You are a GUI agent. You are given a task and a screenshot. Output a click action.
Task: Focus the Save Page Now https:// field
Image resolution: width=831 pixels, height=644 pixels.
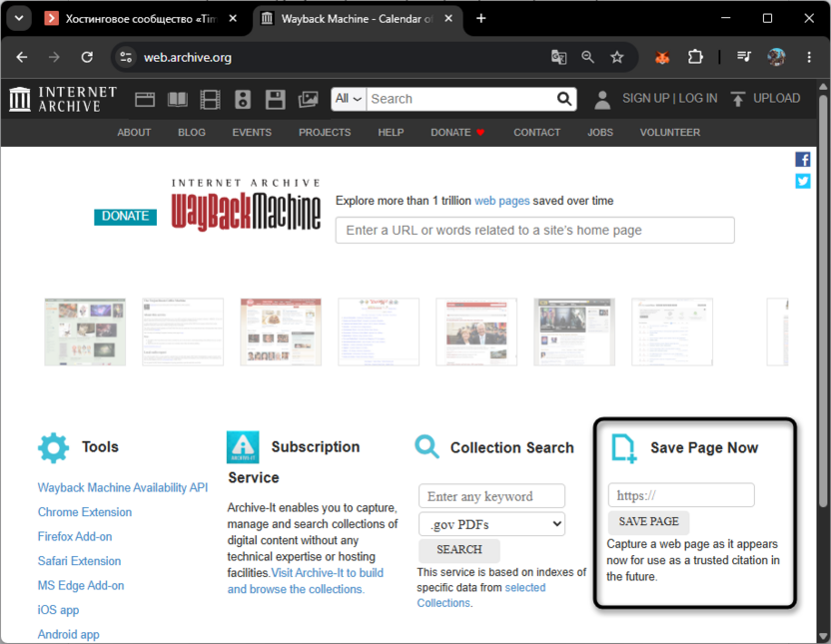(x=681, y=495)
